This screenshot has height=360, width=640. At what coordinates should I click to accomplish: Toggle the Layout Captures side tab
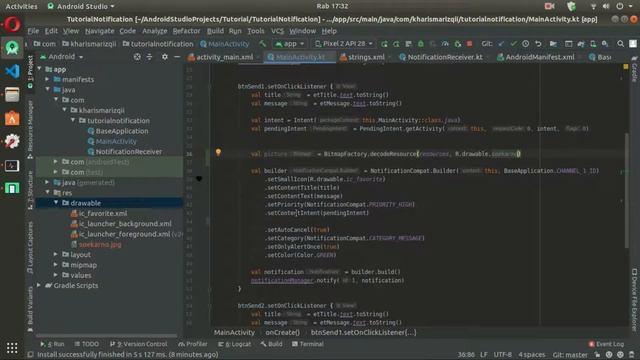point(30,247)
